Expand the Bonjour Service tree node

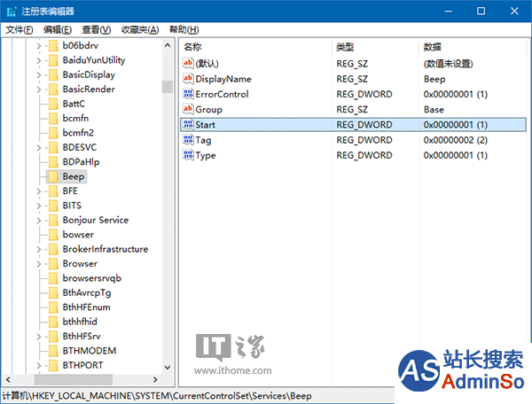(x=39, y=221)
